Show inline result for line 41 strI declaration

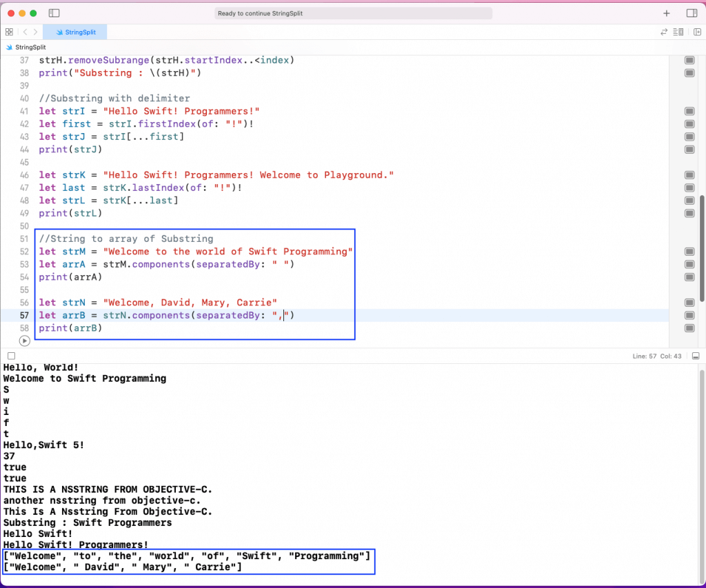[689, 111]
